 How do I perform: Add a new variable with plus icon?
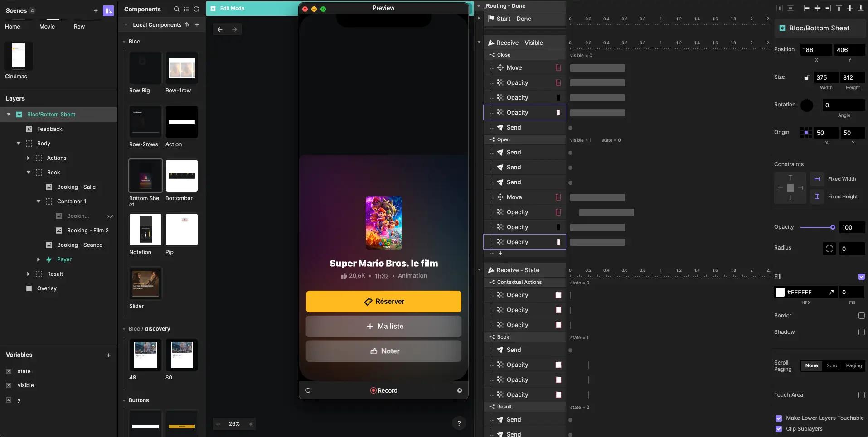pyautogui.click(x=108, y=355)
